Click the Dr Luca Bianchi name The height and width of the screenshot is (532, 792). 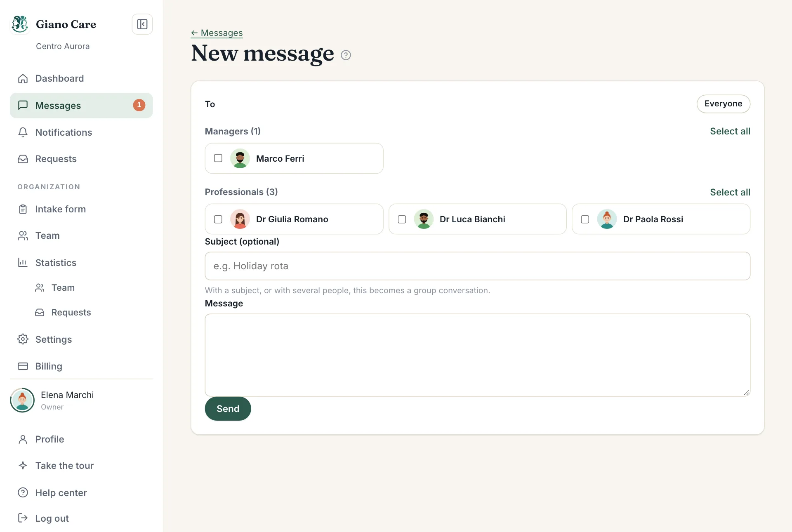click(472, 219)
